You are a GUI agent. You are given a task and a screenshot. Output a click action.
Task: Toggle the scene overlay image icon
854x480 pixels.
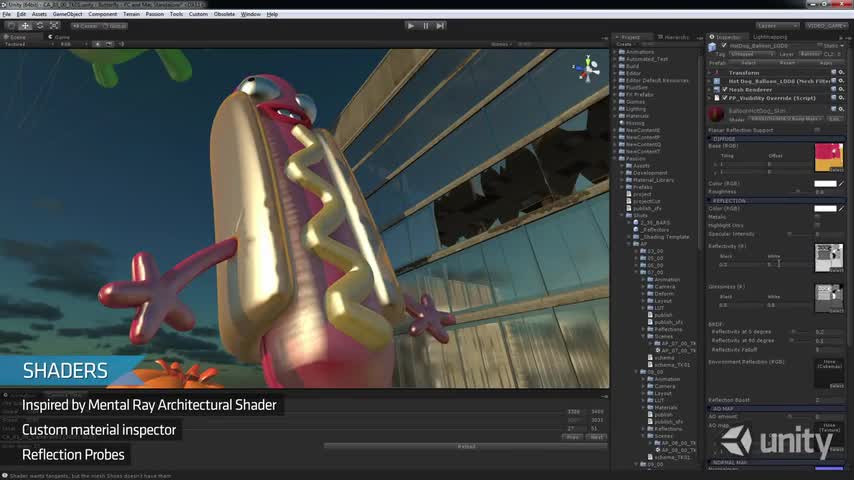pos(109,44)
